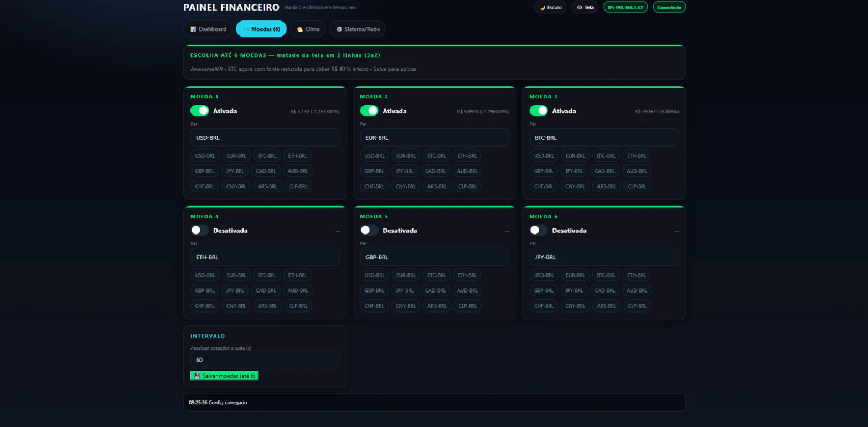The width and height of the screenshot is (868, 427).
Task: Select the Moeda 4 Par field
Action: (x=265, y=257)
